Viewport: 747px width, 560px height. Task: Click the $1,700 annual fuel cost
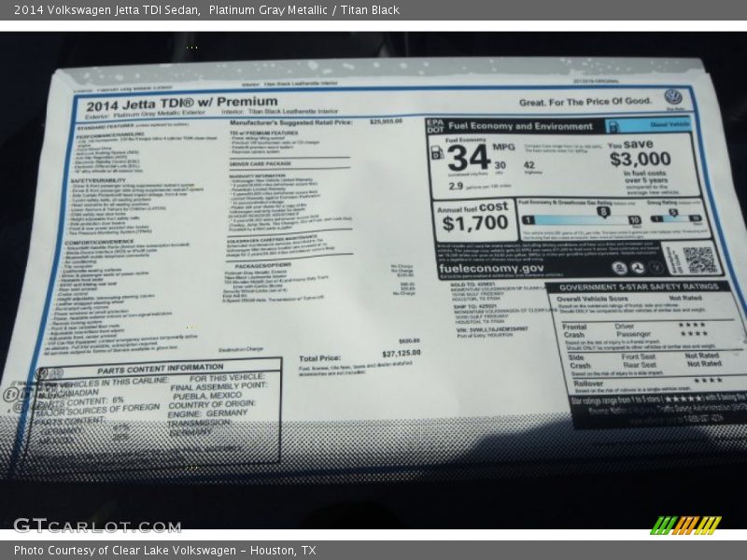point(475,223)
